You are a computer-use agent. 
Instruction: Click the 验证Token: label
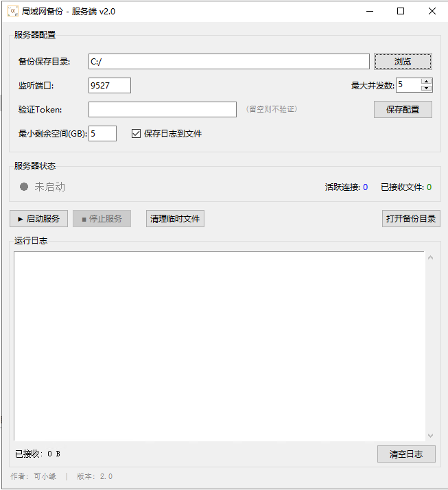coord(40,109)
